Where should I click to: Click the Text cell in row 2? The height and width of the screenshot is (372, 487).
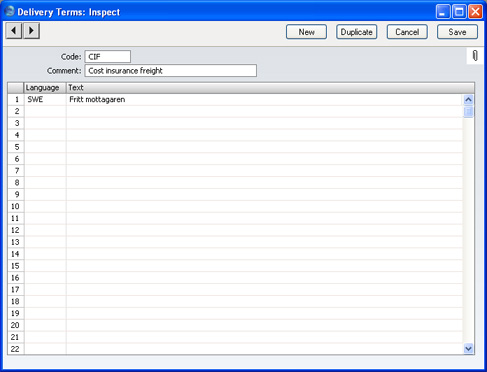[x=264, y=111]
